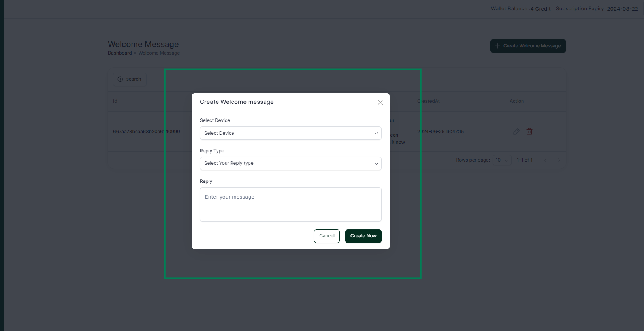Click the Wallet Balance text
This screenshot has height=331, width=644.
pos(521,9)
